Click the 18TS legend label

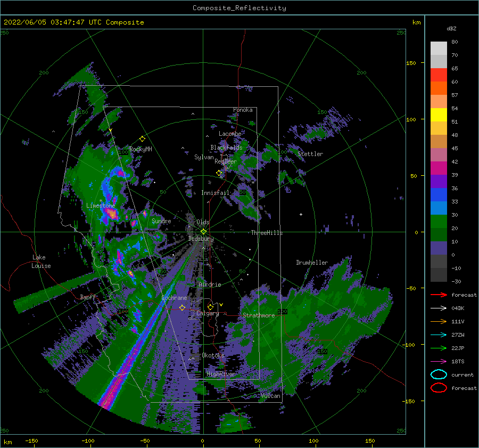point(458,362)
